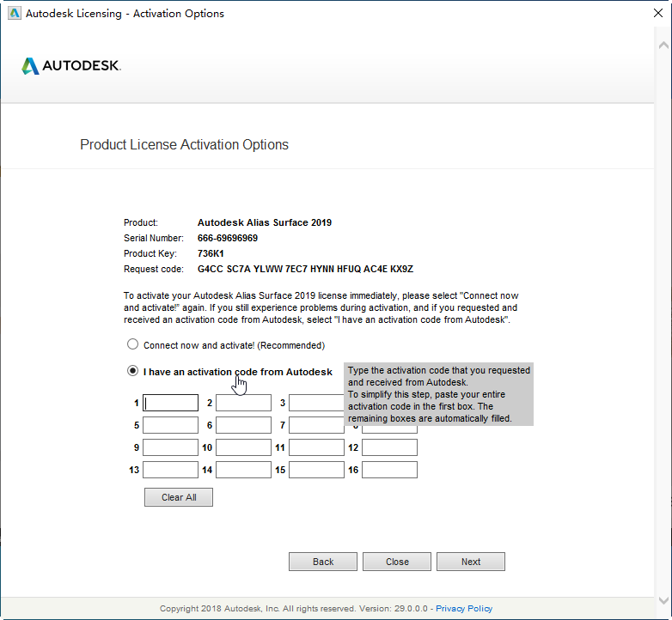Close the Autodesk Licensing window

pyautogui.click(x=658, y=13)
